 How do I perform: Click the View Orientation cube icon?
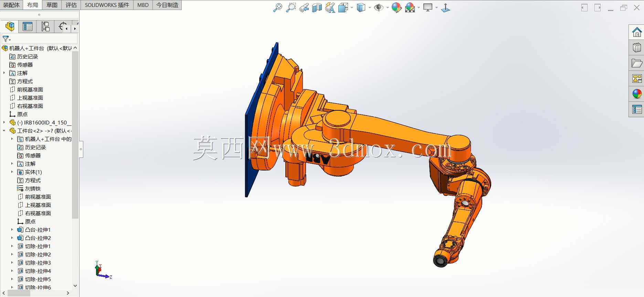[x=343, y=8]
